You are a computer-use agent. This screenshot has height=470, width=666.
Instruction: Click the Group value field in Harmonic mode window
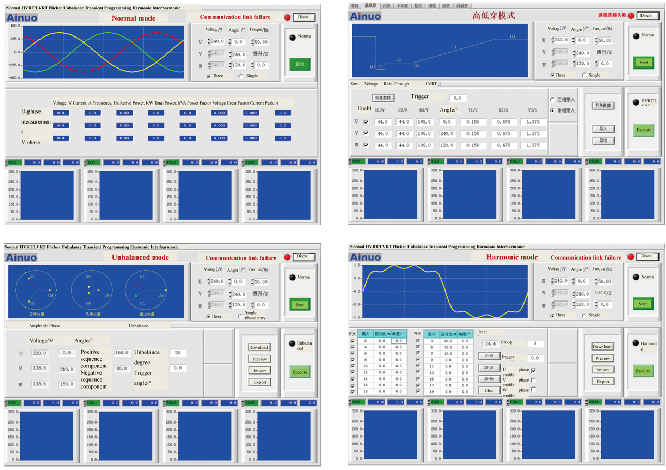tap(535, 343)
